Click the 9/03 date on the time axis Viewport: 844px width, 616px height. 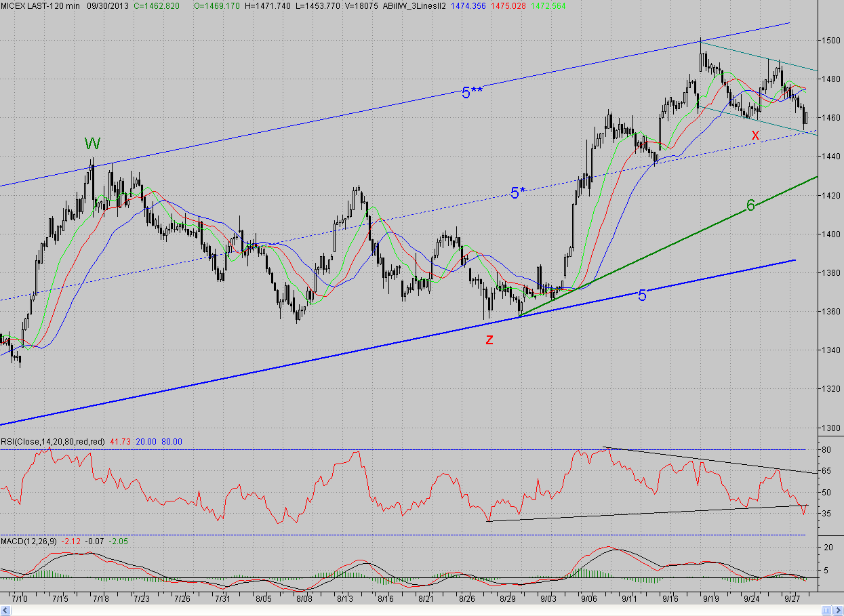pos(548,599)
